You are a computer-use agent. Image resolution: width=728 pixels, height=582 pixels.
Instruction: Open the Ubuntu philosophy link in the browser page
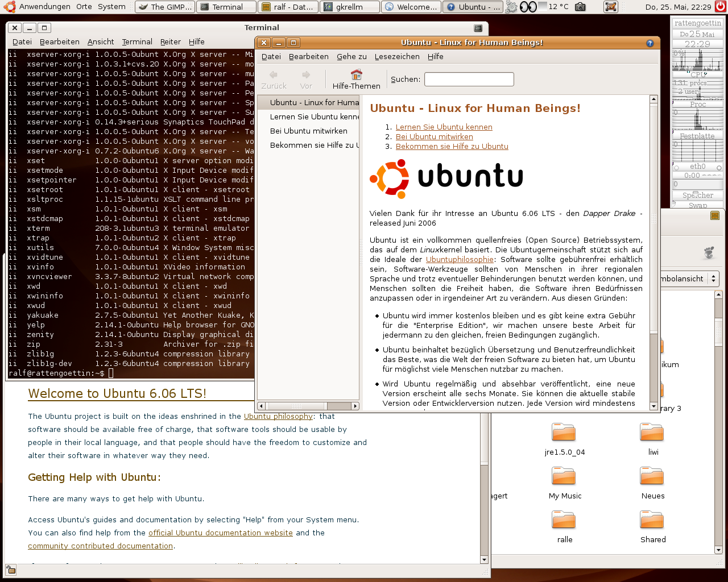(279, 417)
